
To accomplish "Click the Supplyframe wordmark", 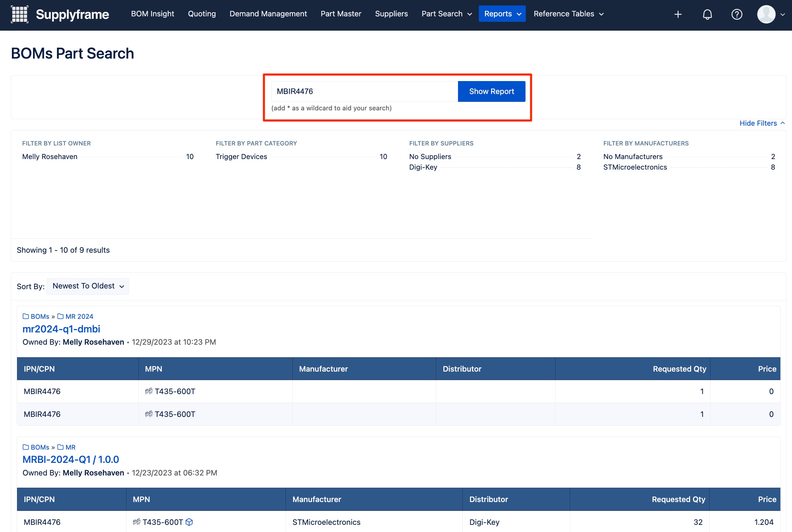I will tap(72, 14).
